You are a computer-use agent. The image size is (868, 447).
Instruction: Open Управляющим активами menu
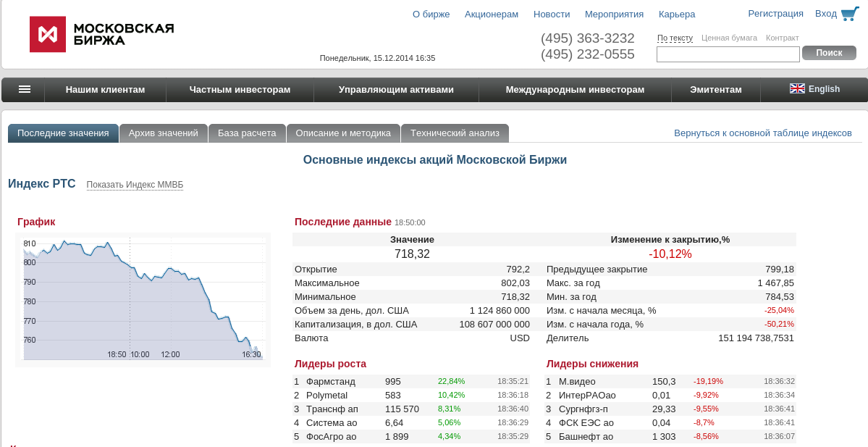[396, 90]
